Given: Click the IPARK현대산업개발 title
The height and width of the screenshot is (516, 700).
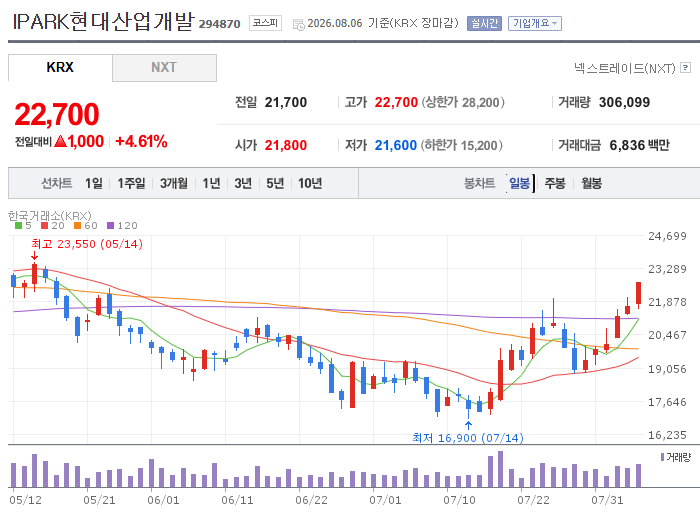Looking at the screenshot, I should point(104,21).
